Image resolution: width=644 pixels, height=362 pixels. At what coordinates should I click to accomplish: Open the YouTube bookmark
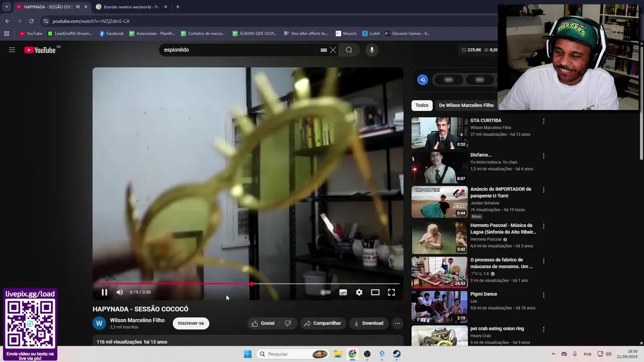[31, 34]
